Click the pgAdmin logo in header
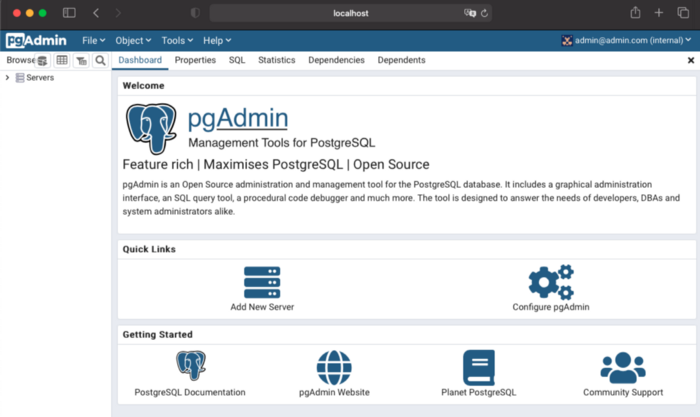700x417 pixels. pos(36,41)
